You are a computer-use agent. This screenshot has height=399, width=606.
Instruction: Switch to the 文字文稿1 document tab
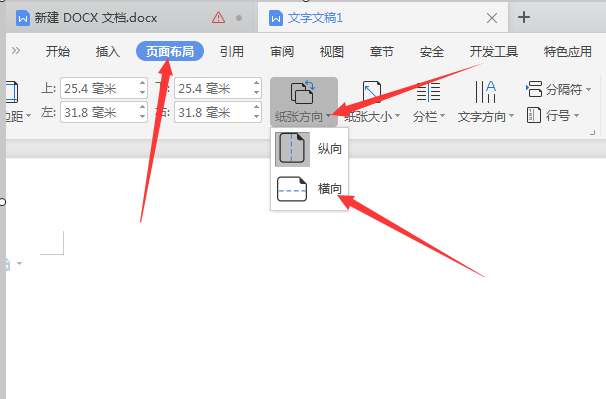coord(315,18)
